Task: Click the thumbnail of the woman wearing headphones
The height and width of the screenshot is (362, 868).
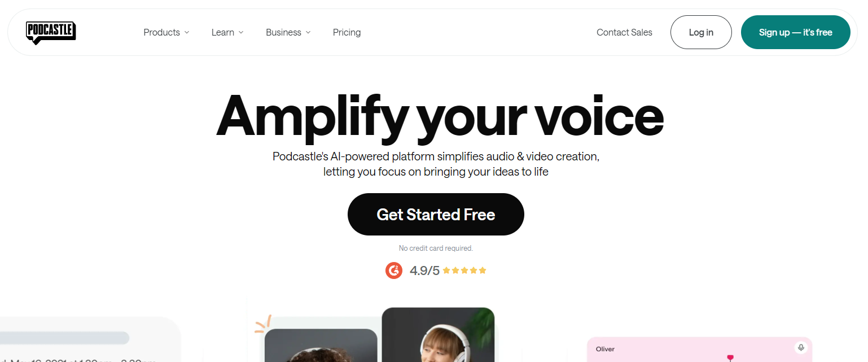Action: [437, 339]
